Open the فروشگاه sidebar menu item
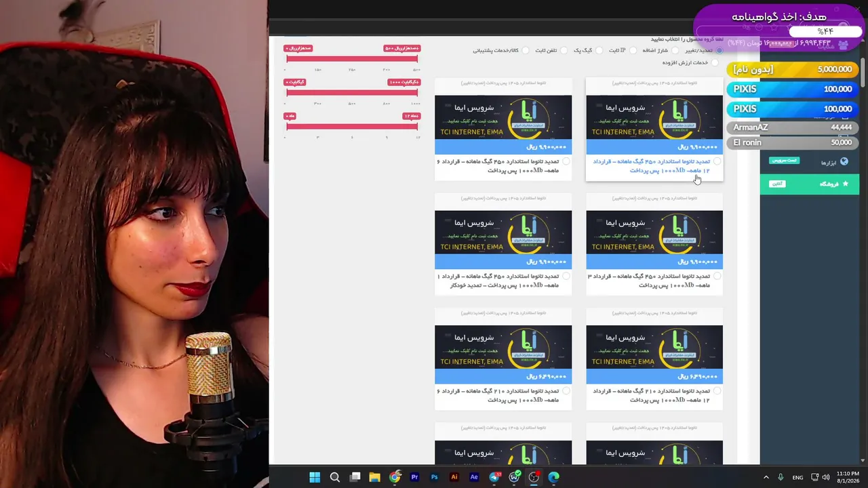Image resolution: width=868 pixels, height=488 pixels. click(x=810, y=184)
